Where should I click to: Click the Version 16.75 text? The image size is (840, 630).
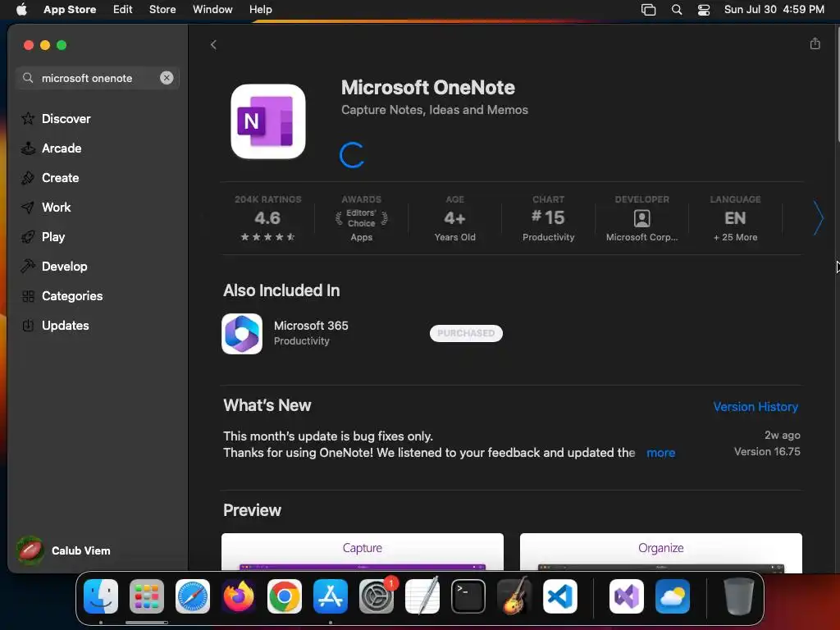[767, 452]
